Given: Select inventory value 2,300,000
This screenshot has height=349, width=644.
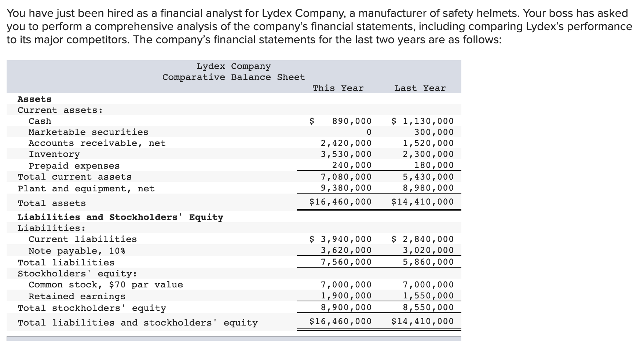Looking at the screenshot, I should click(x=428, y=154).
